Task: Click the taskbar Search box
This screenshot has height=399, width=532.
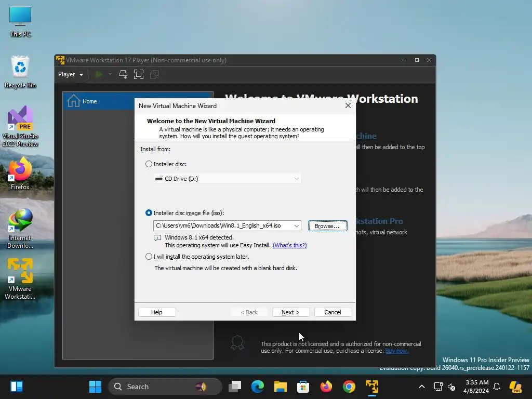Action: (x=165, y=387)
